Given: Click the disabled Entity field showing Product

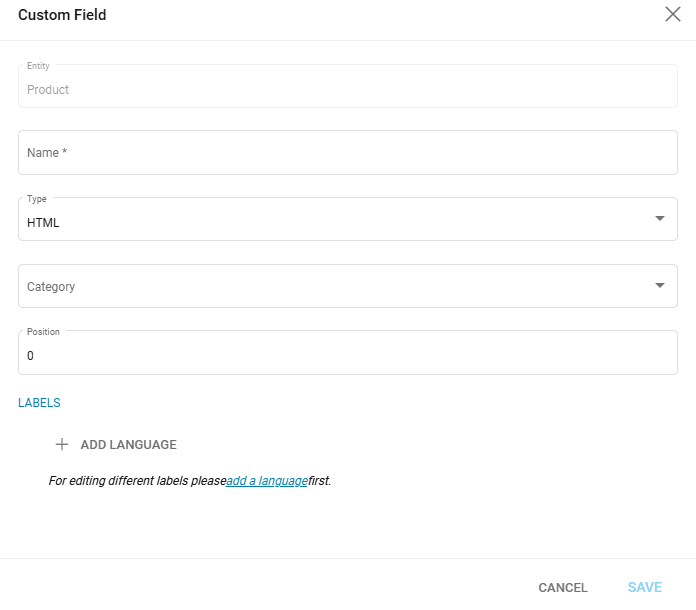Looking at the screenshot, I should click(347, 89).
